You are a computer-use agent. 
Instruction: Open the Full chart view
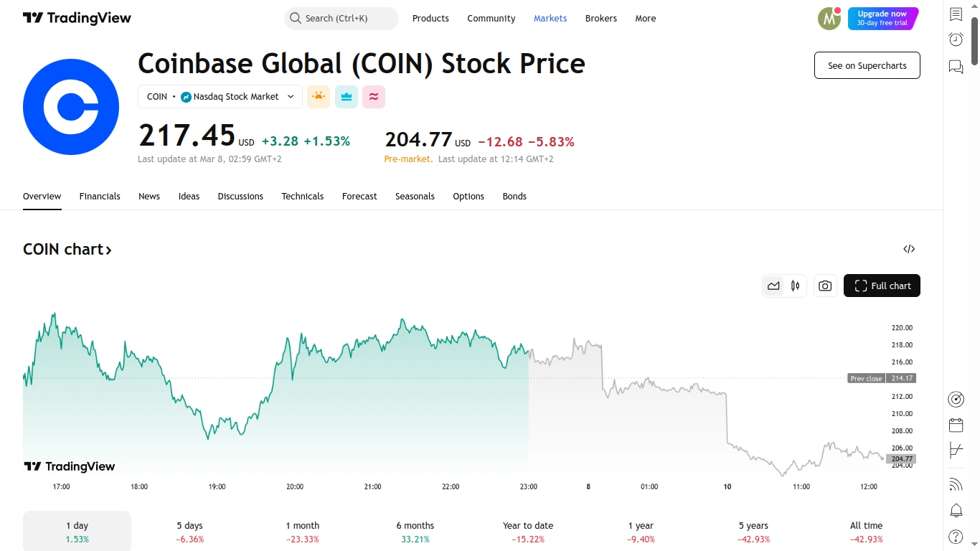click(x=882, y=286)
